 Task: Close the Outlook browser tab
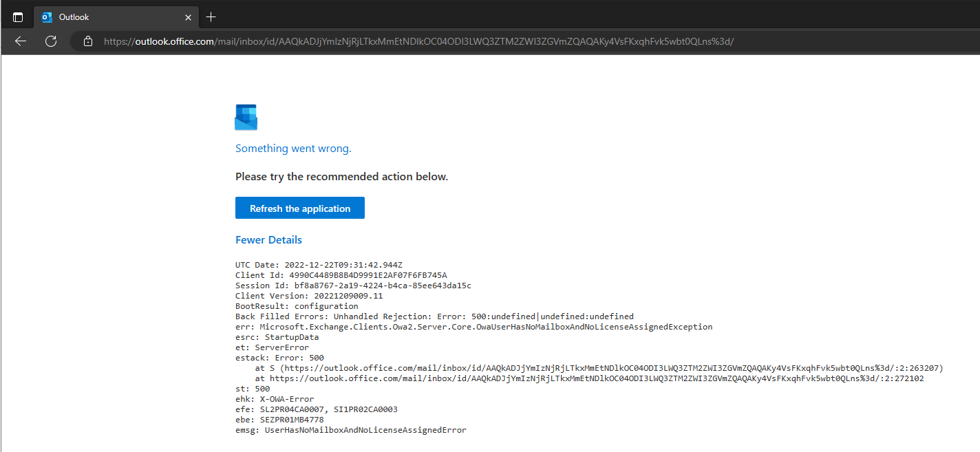coord(189,17)
